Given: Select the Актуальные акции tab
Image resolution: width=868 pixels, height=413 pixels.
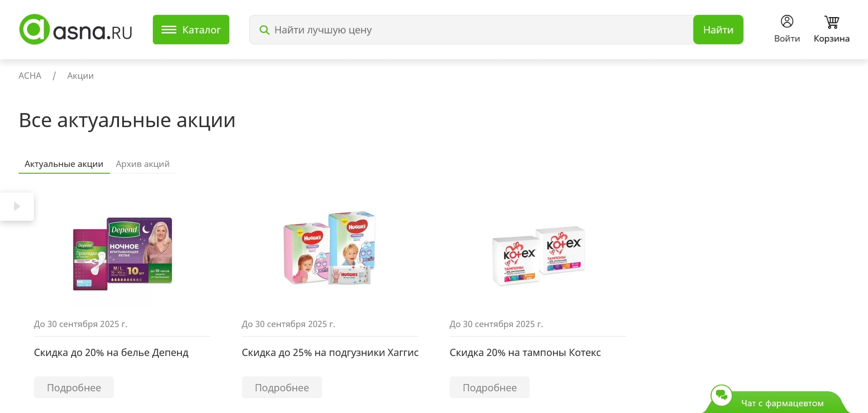Looking at the screenshot, I should [x=64, y=164].
